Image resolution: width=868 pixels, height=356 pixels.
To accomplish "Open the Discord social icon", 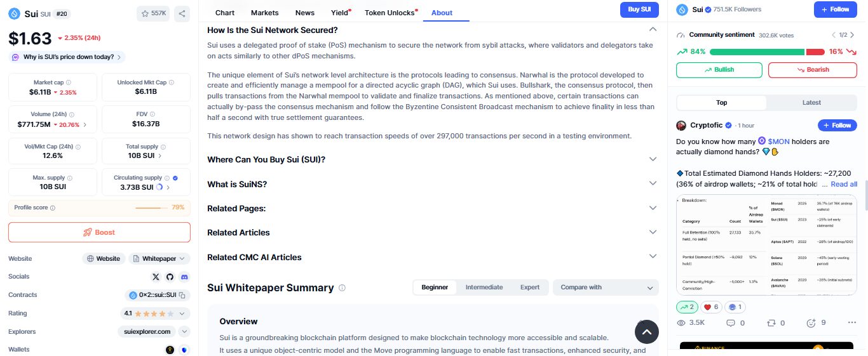I will point(184,277).
